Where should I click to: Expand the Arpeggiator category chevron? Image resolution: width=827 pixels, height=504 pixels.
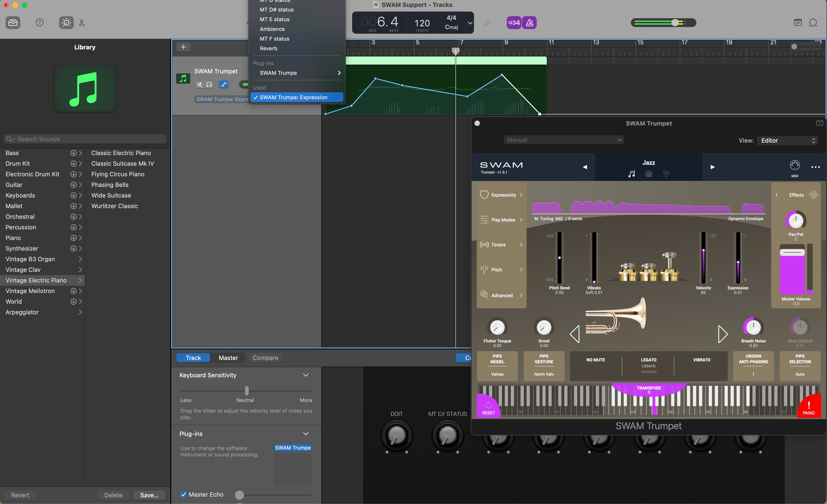point(80,312)
